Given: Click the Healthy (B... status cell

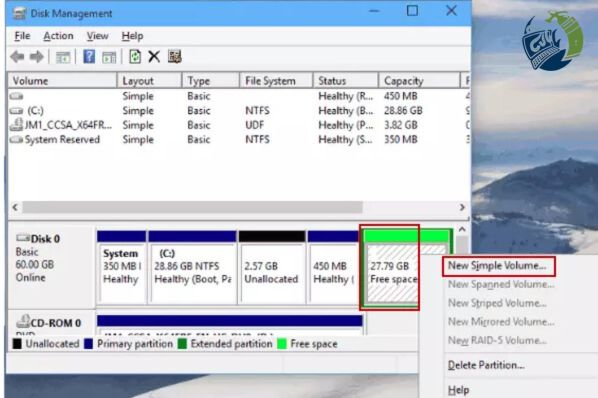Looking at the screenshot, I should (x=346, y=111).
